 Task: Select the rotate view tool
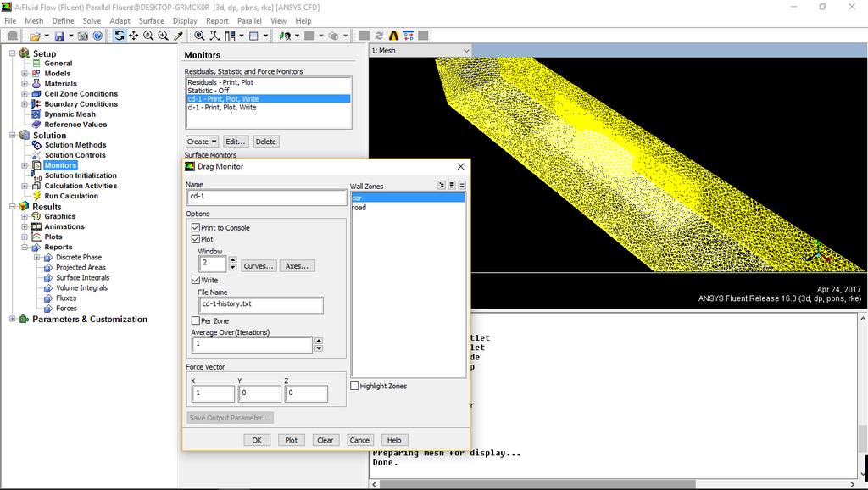coord(119,36)
